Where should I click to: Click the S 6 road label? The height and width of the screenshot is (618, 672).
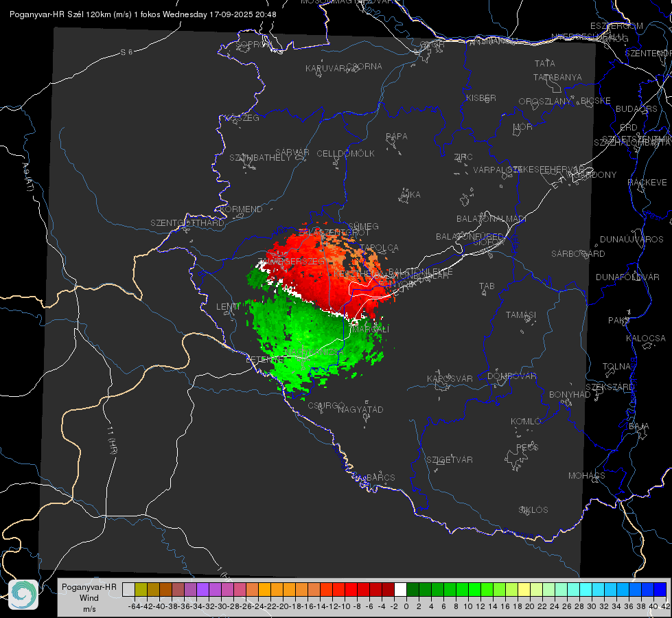(127, 52)
